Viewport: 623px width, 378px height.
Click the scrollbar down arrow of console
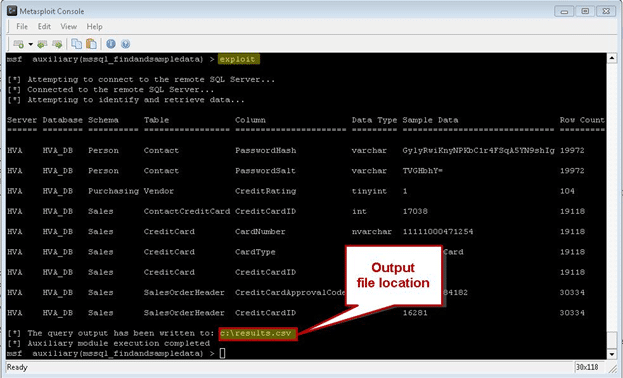tap(612, 353)
